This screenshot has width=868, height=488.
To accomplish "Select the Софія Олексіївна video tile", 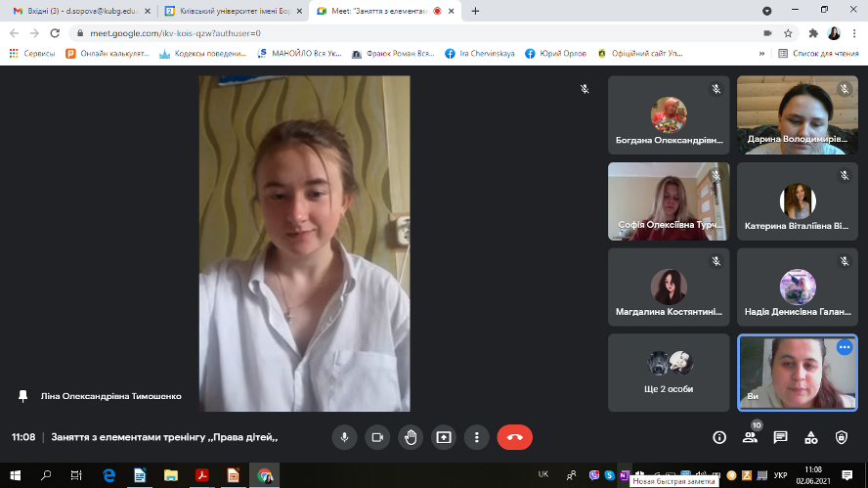I will coord(669,201).
